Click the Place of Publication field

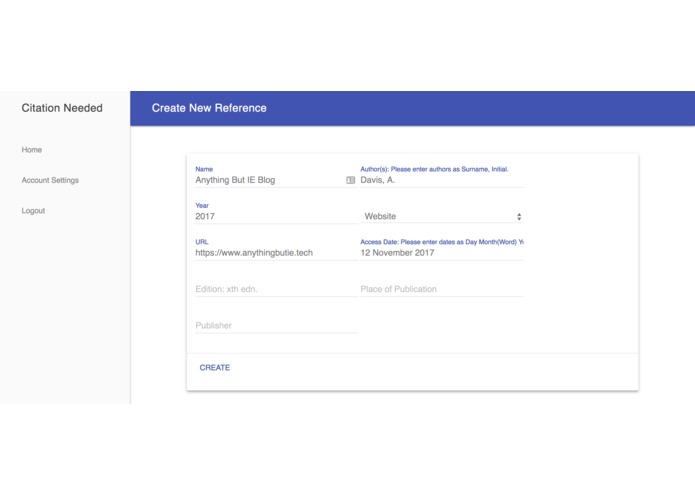coord(441,289)
